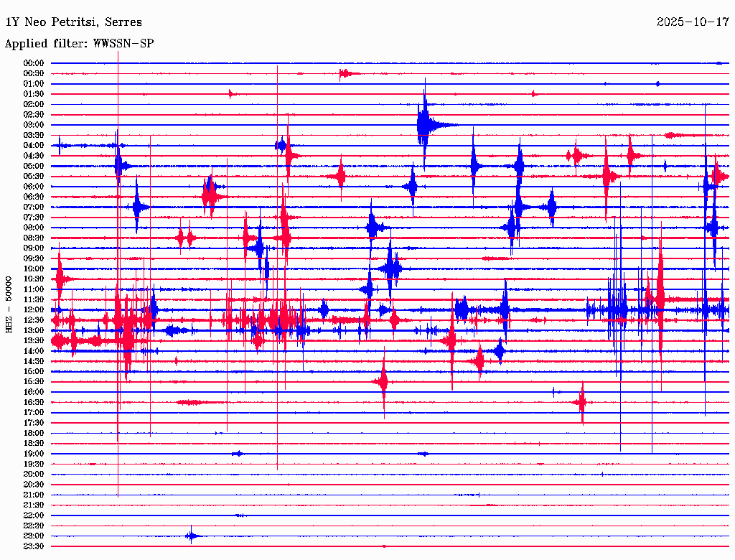Select the 21:30 time label

click(x=34, y=505)
